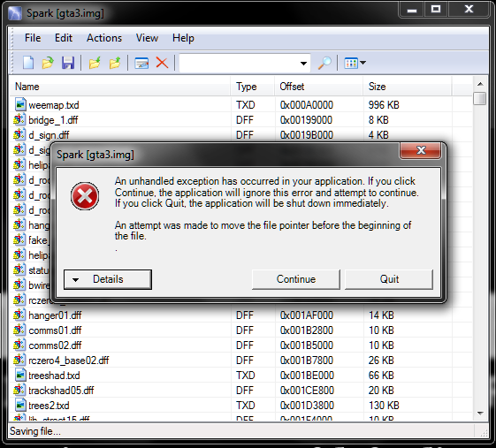Minimize the Spark main window
This screenshot has width=496, height=448.
tap(411, 9)
